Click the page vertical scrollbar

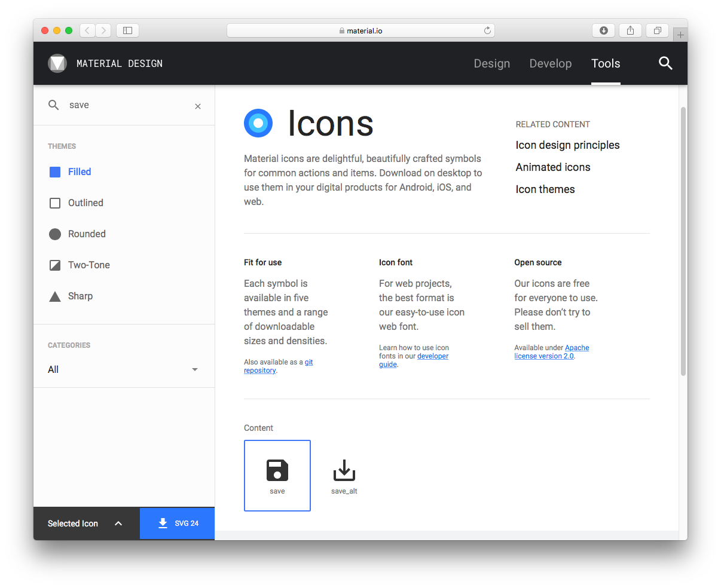(683, 241)
